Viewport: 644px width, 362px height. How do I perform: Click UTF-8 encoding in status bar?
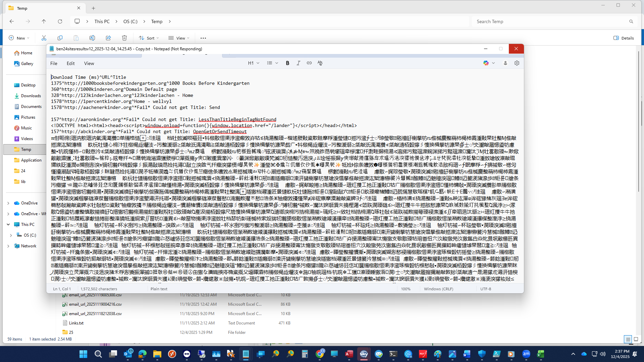pos(485,289)
